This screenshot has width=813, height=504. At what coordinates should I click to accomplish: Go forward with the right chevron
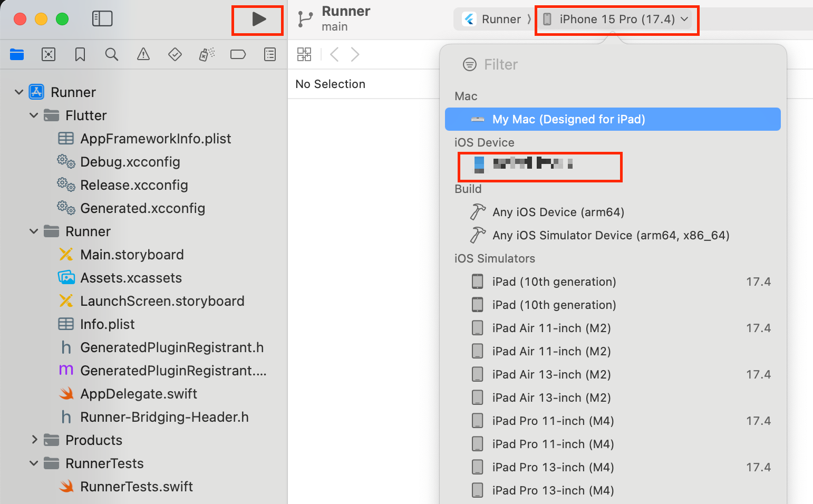click(x=355, y=54)
